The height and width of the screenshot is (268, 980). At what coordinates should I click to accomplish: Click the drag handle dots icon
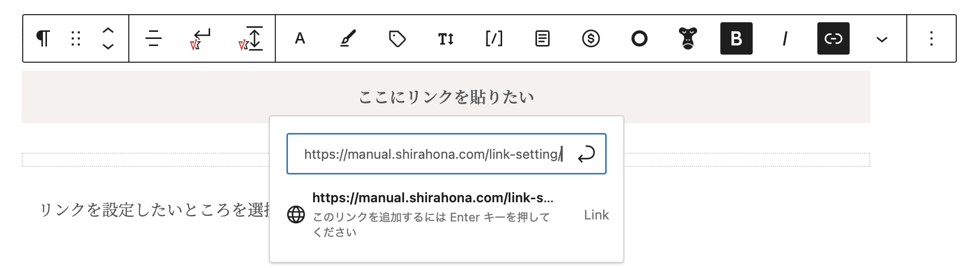coord(76,38)
